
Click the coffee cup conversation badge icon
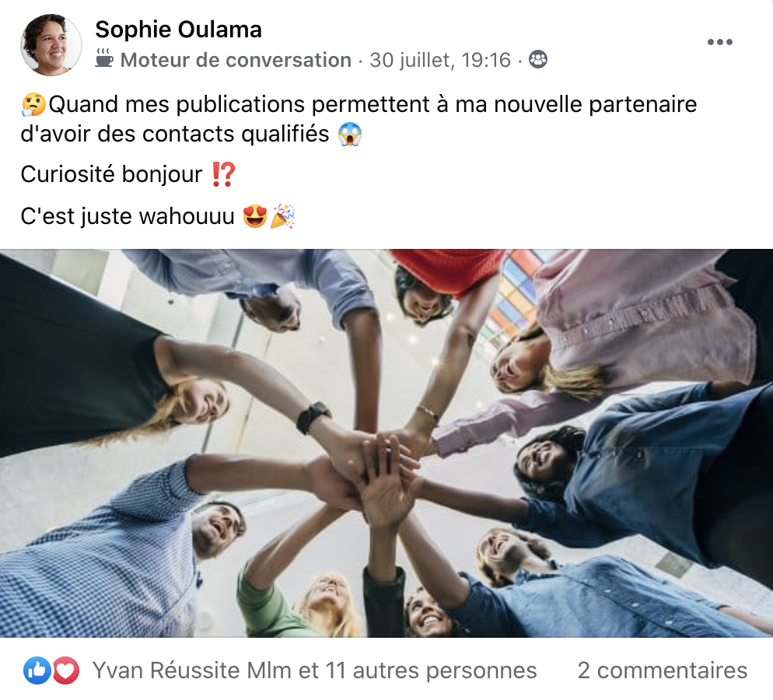[x=104, y=58]
